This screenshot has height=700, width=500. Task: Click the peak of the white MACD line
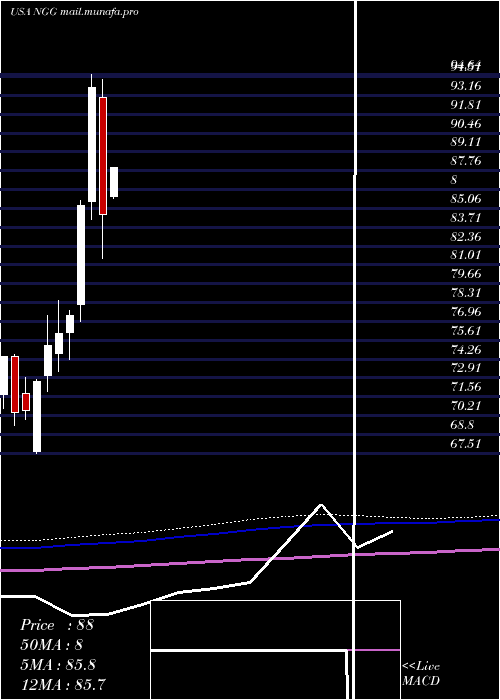tap(321, 505)
